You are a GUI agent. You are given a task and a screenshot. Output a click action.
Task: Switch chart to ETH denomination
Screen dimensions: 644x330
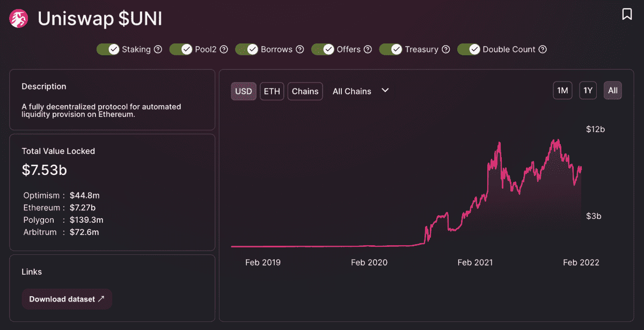272,91
